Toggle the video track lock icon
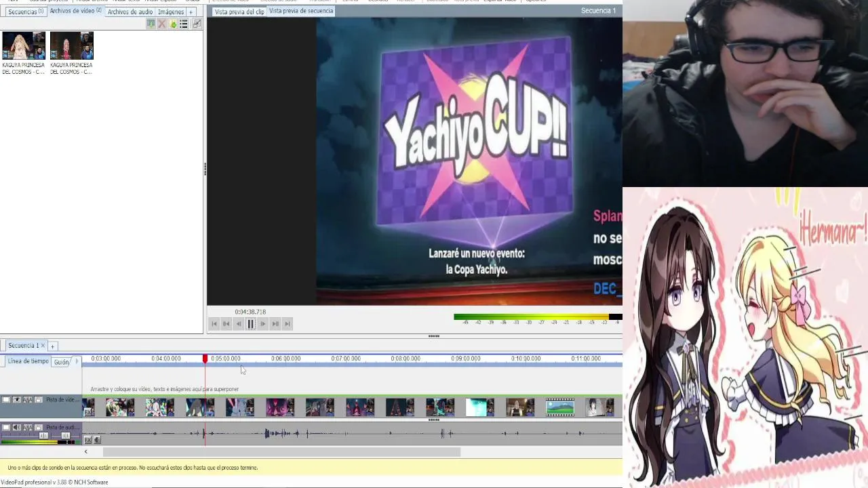This screenshot has width=868, height=488. (x=39, y=399)
